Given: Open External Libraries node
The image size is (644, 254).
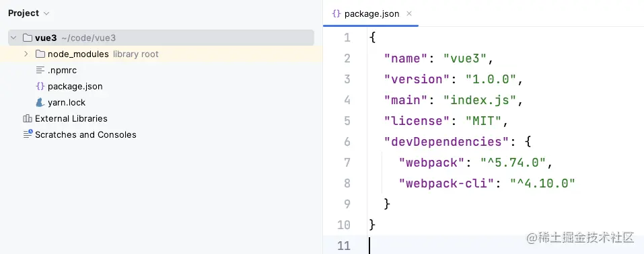Looking at the screenshot, I should [71, 118].
